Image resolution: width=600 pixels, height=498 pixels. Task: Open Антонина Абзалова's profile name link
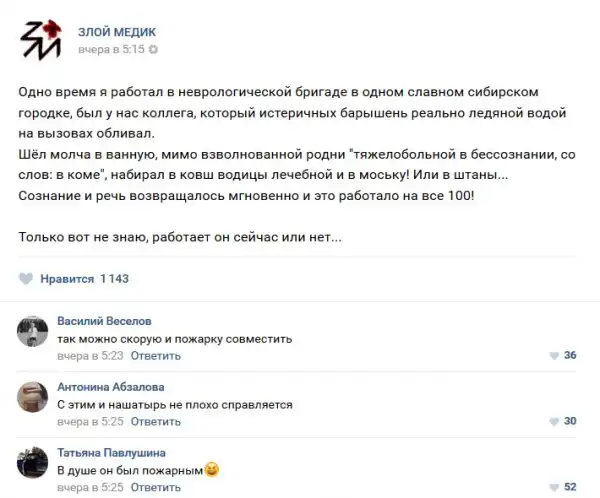pyautogui.click(x=111, y=386)
